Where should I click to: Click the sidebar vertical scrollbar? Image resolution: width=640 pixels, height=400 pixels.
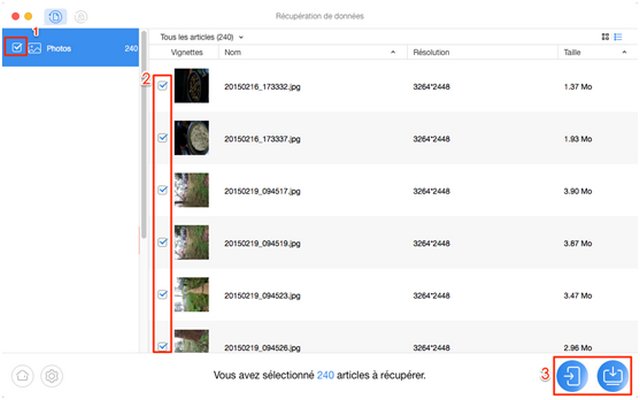[144, 130]
